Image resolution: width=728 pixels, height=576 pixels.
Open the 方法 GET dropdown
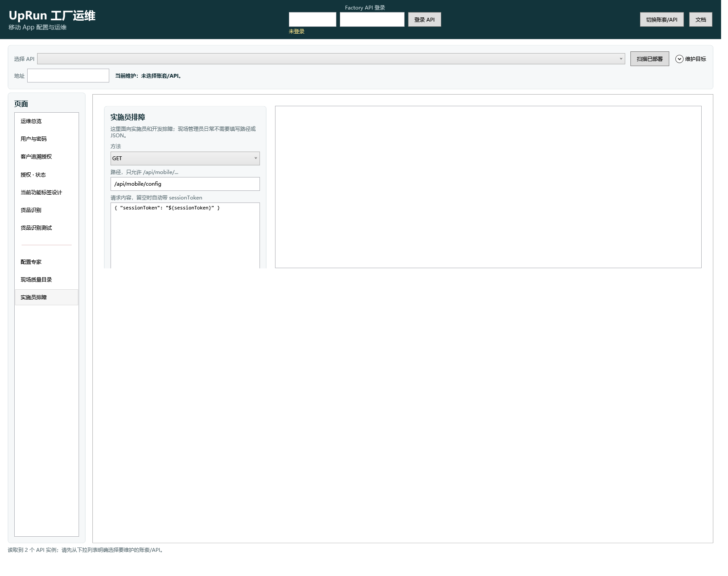(185, 158)
